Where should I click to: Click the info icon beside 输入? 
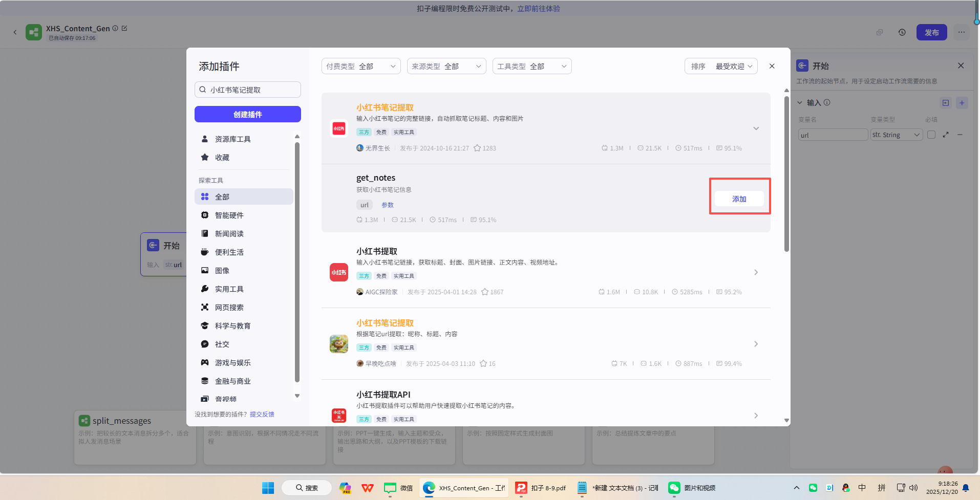[x=827, y=102]
